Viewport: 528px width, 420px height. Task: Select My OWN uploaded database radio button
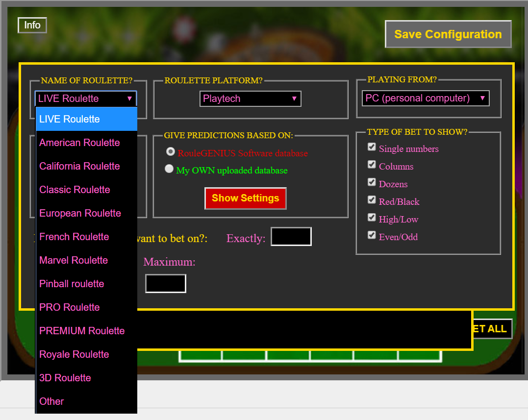pos(169,169)
